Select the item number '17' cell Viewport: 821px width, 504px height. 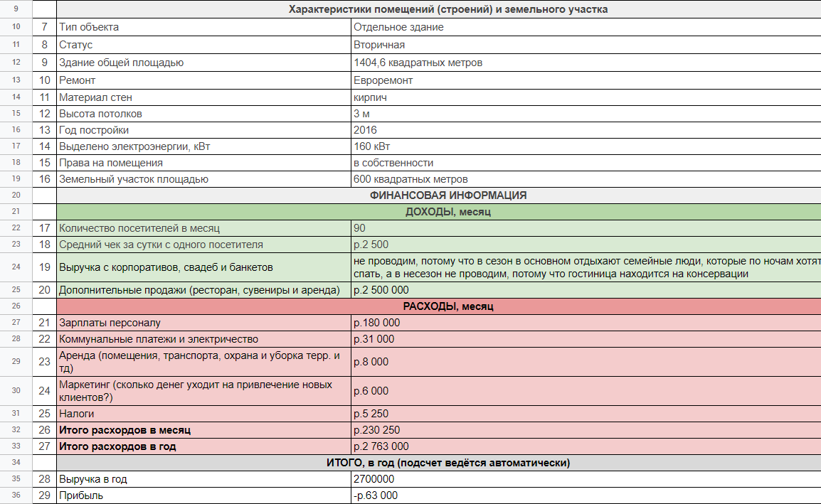45,228
